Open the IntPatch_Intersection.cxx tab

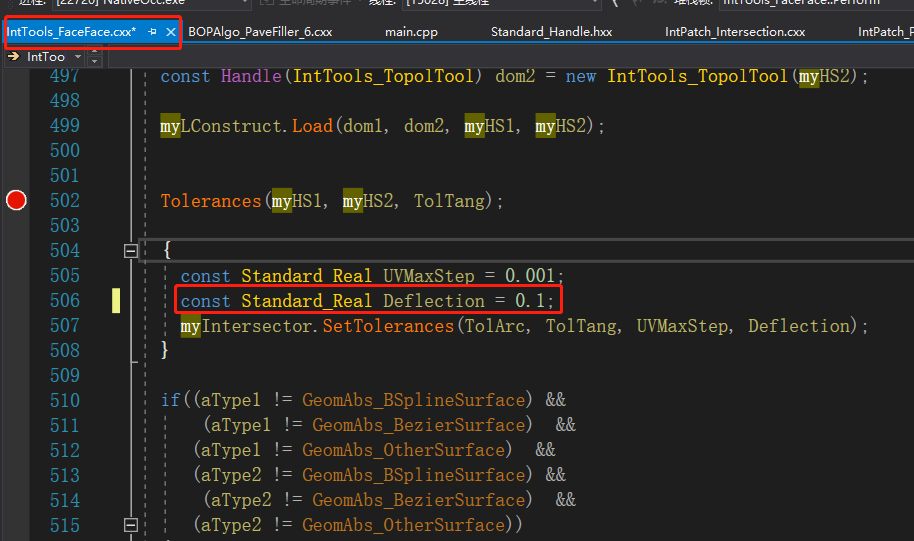[735, 32]
